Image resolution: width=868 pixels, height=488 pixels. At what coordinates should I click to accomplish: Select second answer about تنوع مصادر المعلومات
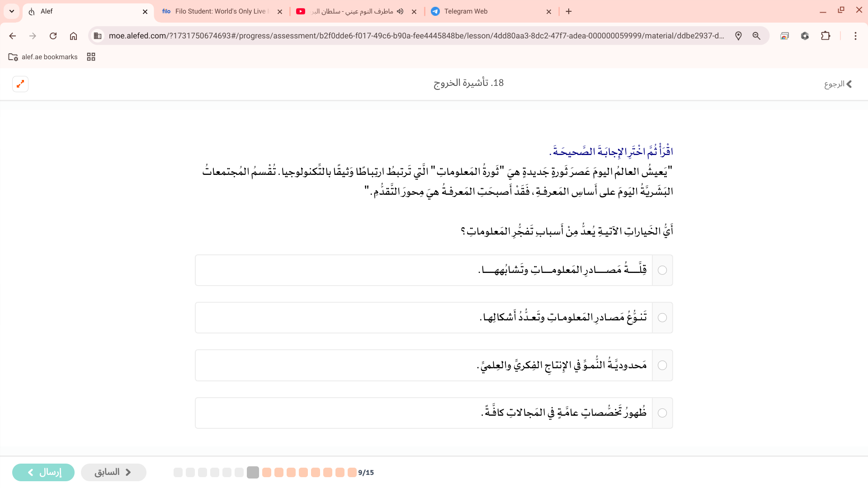662,318
